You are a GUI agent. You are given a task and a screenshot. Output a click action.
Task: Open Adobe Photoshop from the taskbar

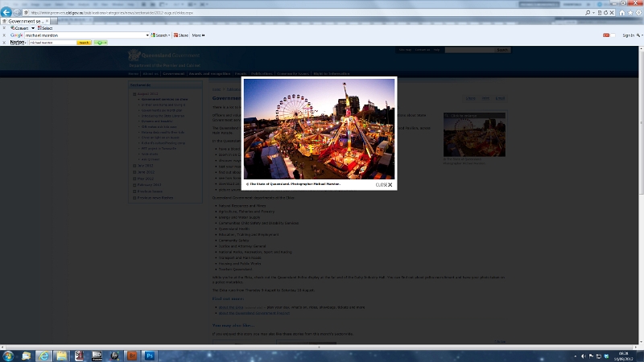(150, 356)
